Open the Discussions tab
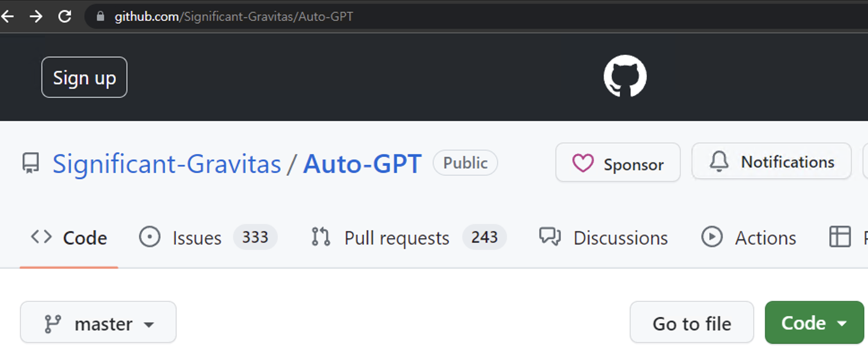Image resolution: width=868 pixels, height=360 pixels. click(x=603, y=237)
